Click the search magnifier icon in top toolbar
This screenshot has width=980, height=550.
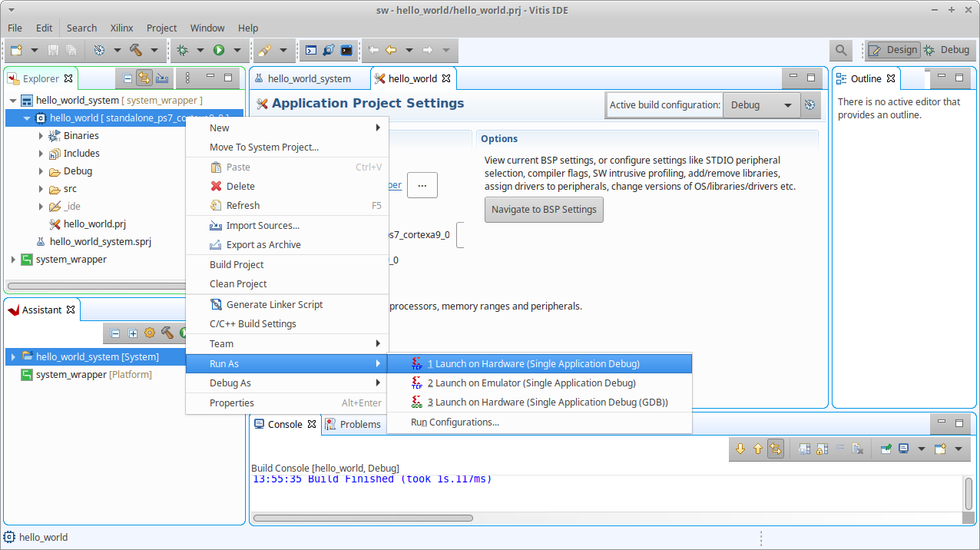click(x=841, y=50)
